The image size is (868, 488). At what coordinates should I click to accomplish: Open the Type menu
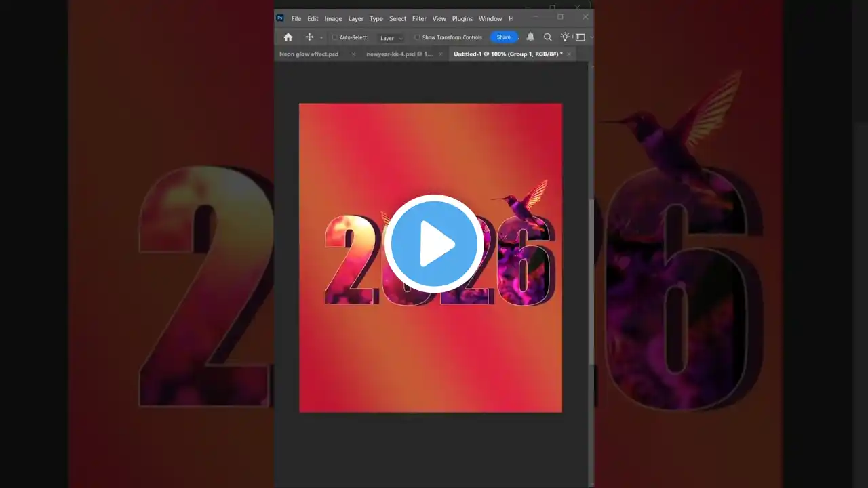click(376, 19)
